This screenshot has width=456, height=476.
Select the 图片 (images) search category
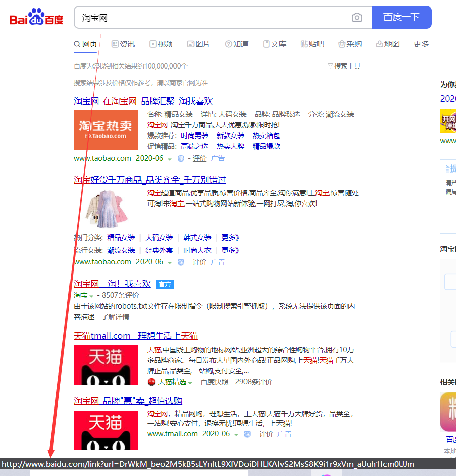click(x=199, y=44)
